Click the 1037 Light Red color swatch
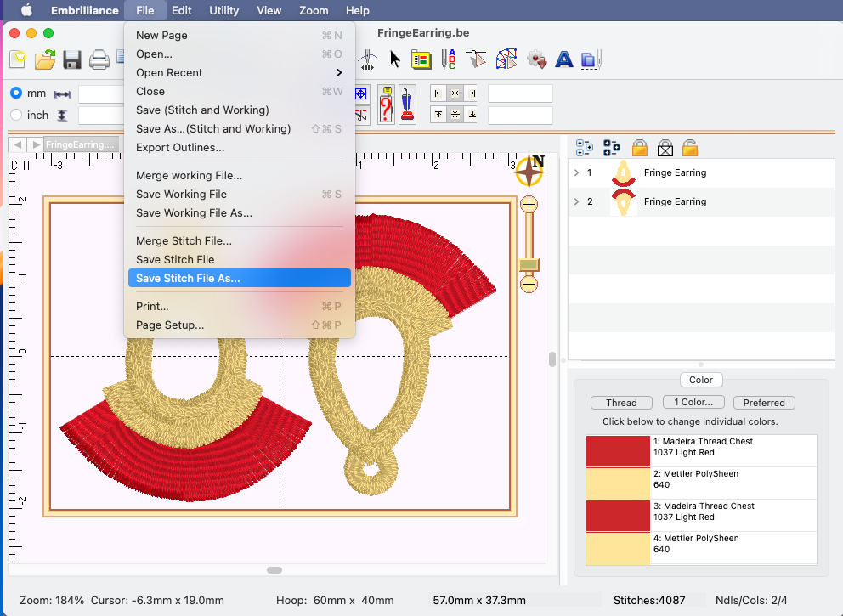The image size is (843, 616). tap(617, 451)
